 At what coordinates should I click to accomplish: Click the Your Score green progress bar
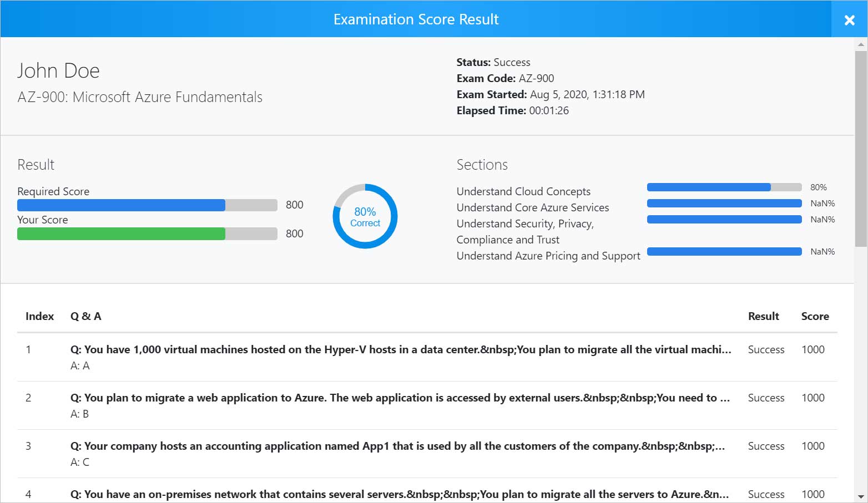click(147, 233)
